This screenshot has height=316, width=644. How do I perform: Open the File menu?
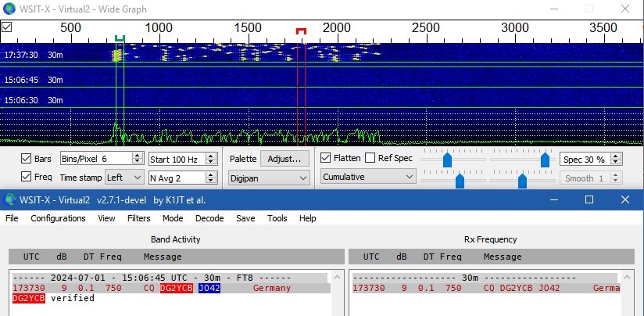click(12, 218)
